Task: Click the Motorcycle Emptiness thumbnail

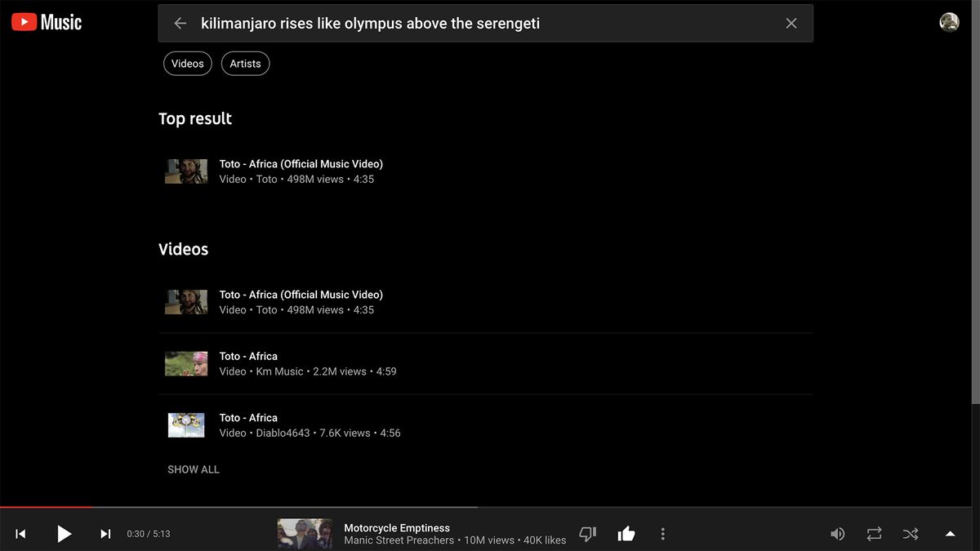Action: (304, 533)
